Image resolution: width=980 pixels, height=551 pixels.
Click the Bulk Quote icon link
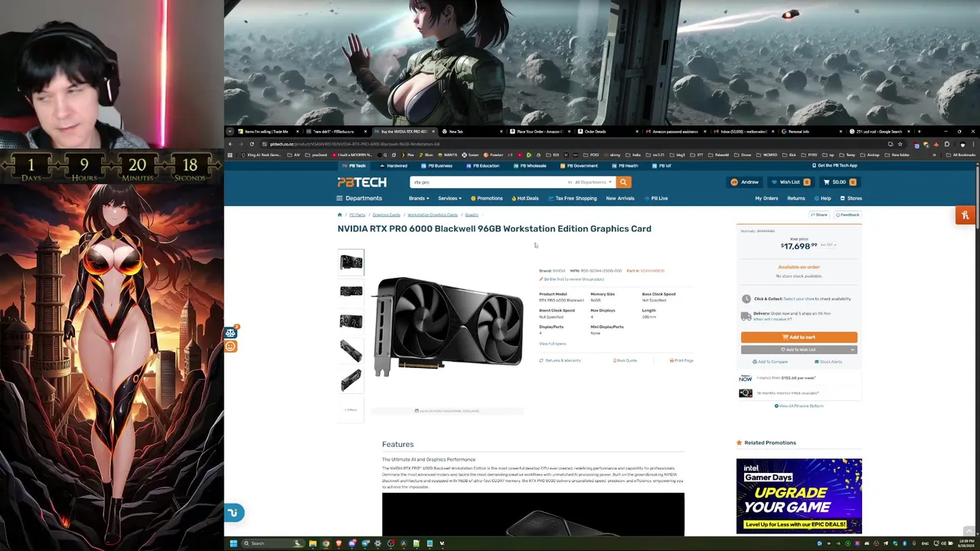(626, 360)
